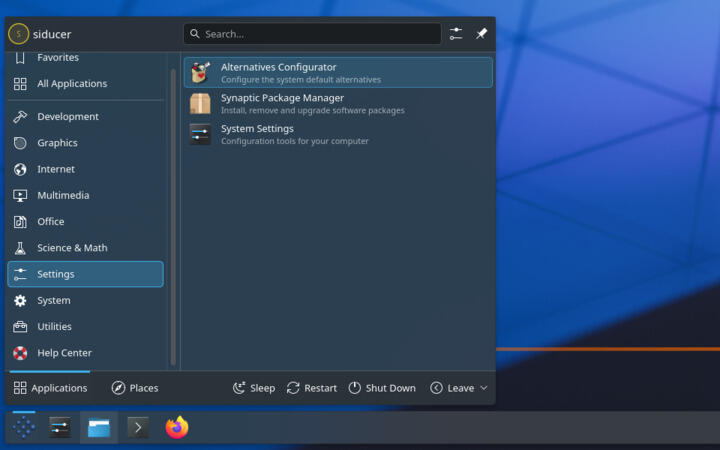The image size is (720, 450).
Task: Click the Help Center lifebuoy icon
Action: [20, 353]
